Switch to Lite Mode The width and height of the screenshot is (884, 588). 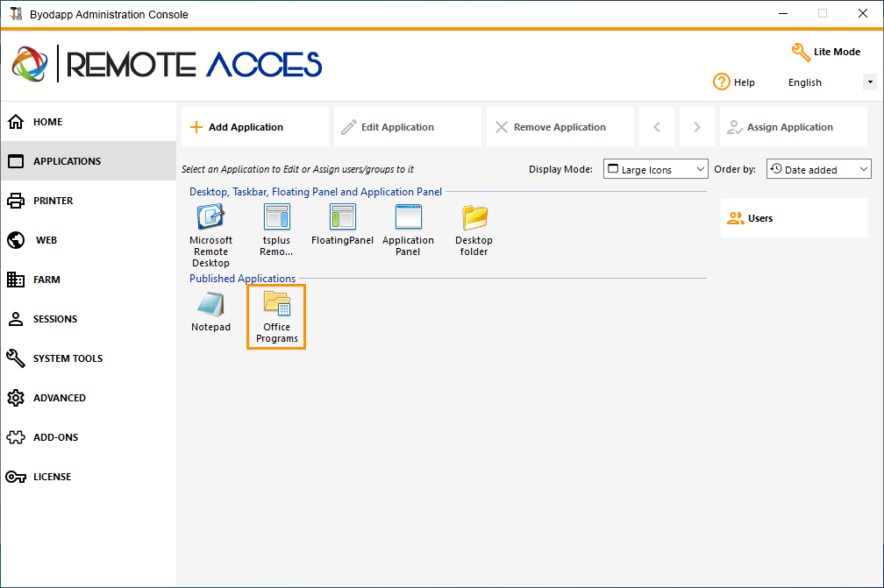tap(837, 52)
